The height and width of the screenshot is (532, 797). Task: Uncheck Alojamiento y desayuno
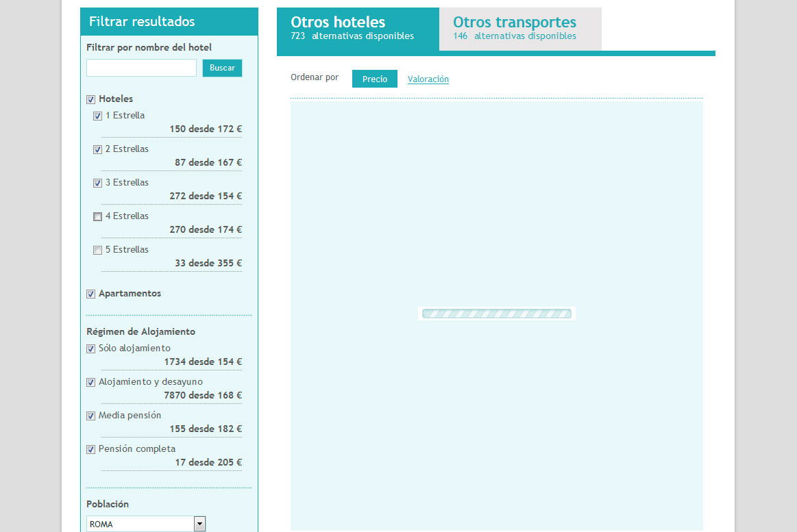tap(90, 382)
